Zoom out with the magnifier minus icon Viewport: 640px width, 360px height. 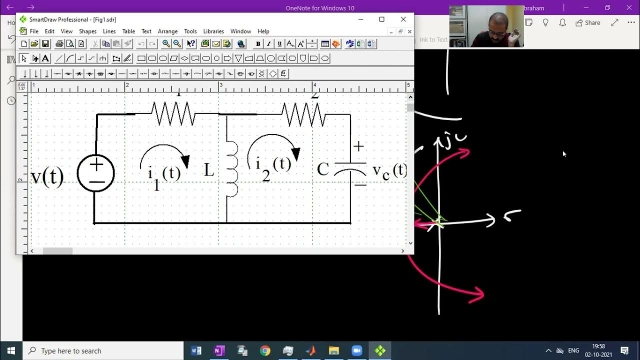coord(177,44)
